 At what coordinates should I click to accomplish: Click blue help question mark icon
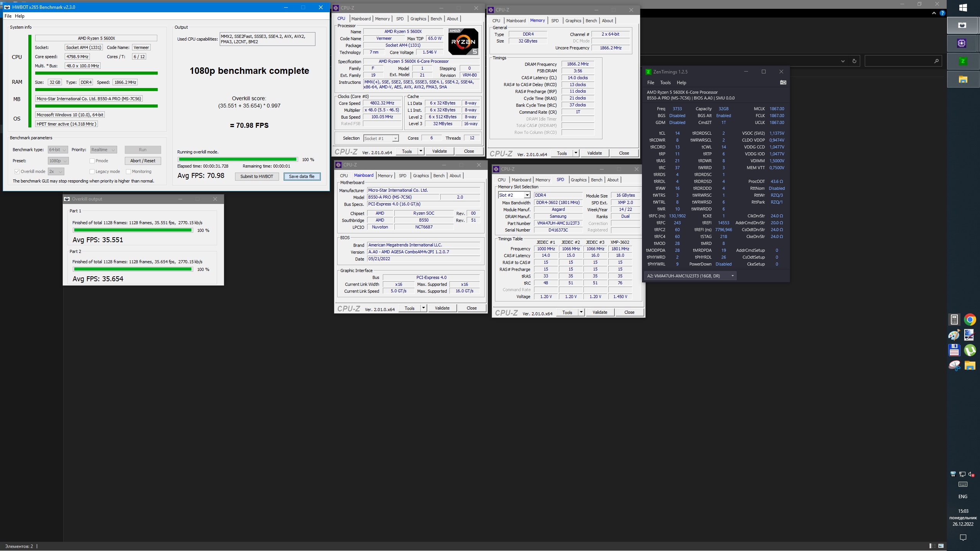pyautogui.click(x=942, y=13)
